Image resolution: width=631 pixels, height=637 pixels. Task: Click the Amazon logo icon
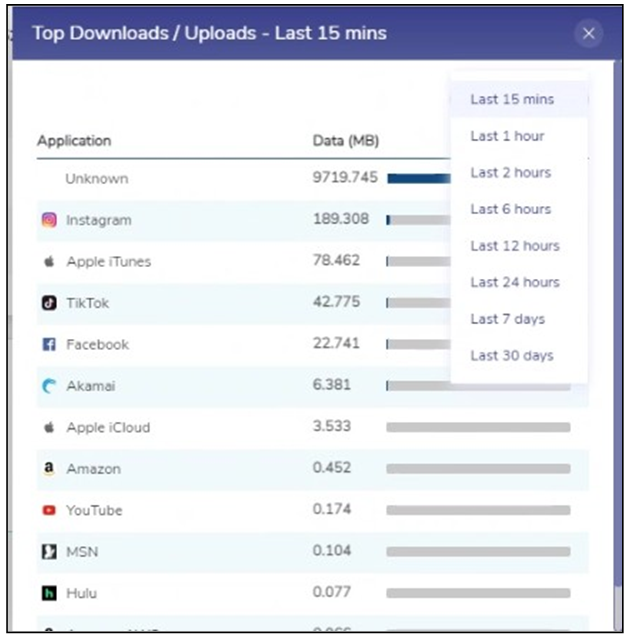tap(48, 468)
